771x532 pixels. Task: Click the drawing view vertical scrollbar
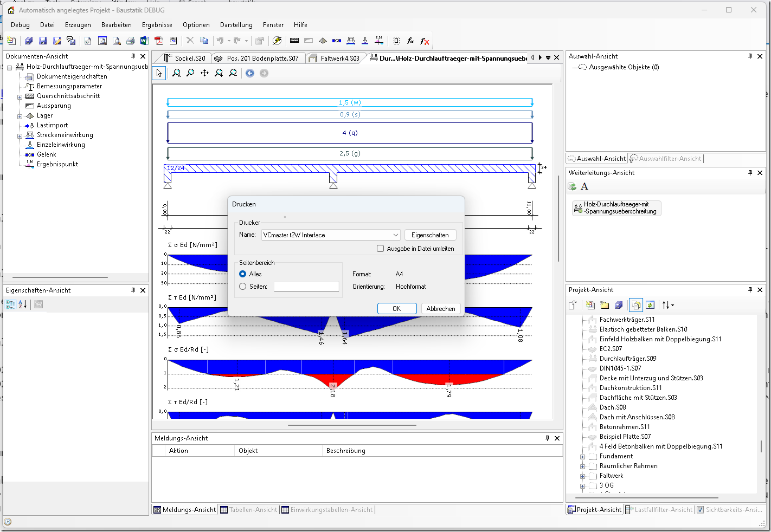pos(558,219)
